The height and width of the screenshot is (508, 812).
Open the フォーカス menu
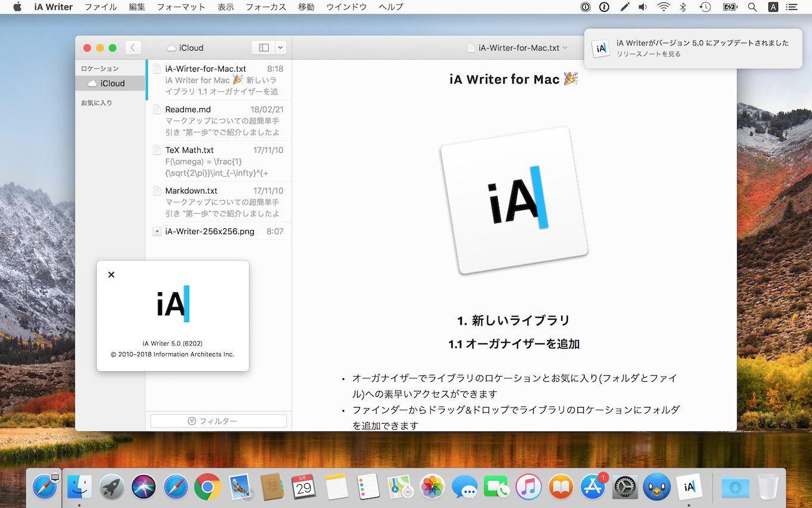click(x=266, y=7)
